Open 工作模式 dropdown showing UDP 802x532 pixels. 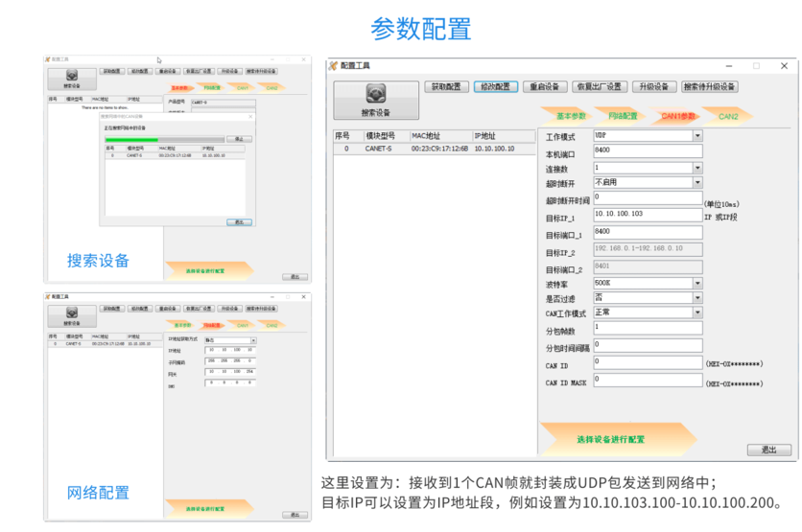(697, 135)
